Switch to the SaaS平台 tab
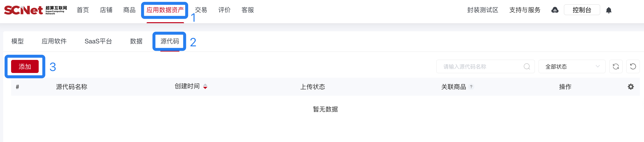Image resolution: width=644 pixels, height=142 pixels. (x=99, y=41)
